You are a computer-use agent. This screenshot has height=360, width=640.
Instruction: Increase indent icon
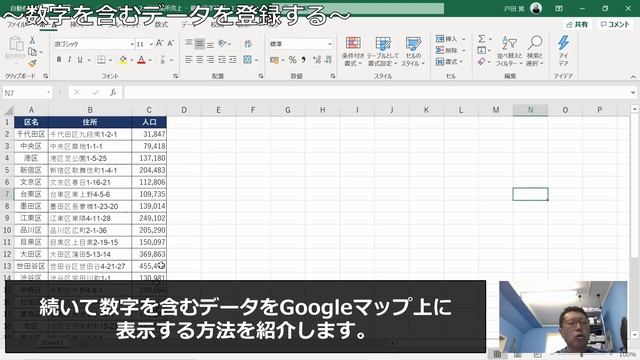tap(233, 60)
